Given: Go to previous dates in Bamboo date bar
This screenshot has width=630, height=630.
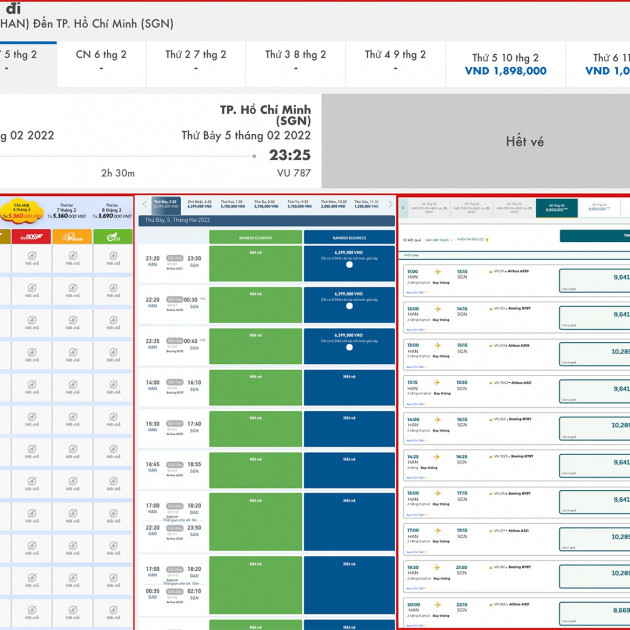Looking at the screenshot, I should (145, 204).
